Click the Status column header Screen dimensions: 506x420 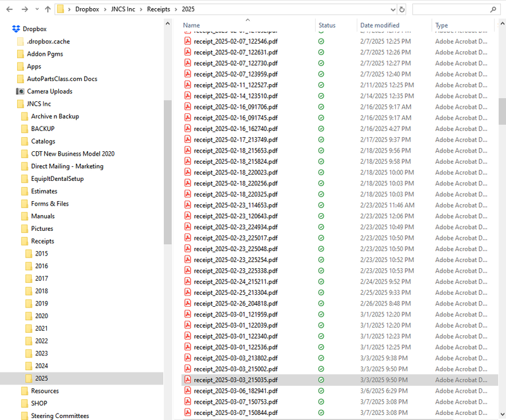point(327,25)
